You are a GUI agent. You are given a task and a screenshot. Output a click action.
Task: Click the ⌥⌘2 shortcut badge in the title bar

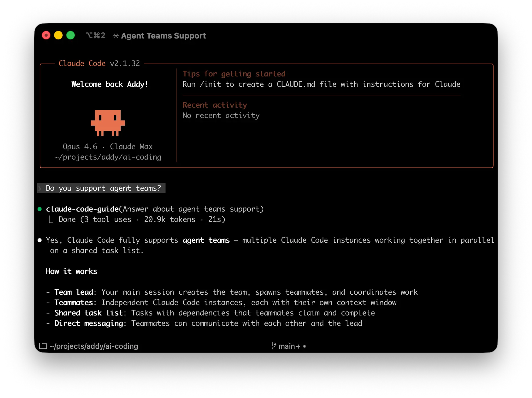pyautogui.click(x=95, y=35)
